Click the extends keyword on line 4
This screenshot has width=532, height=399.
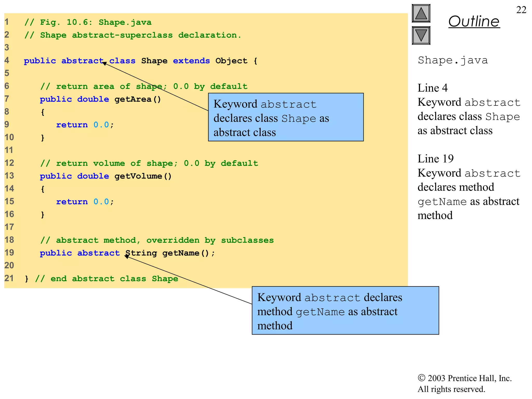coord(191,61)
